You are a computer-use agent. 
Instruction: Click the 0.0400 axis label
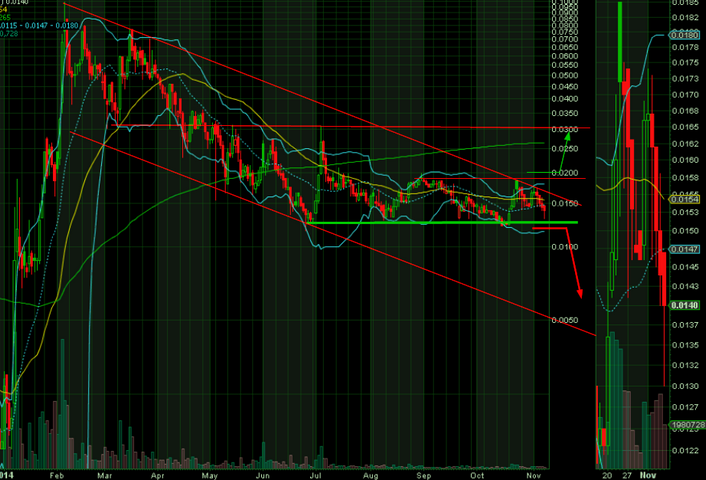pyautogui.click(x=565, y=99)
